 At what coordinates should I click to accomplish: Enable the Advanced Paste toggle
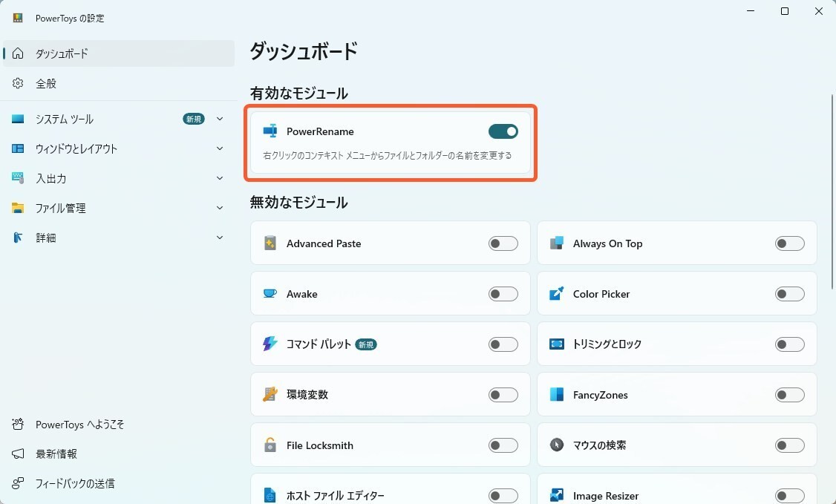point(503,243)
